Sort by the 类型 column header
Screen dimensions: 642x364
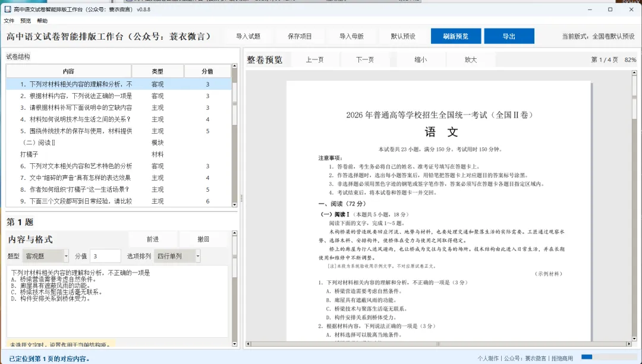[158, 71]
